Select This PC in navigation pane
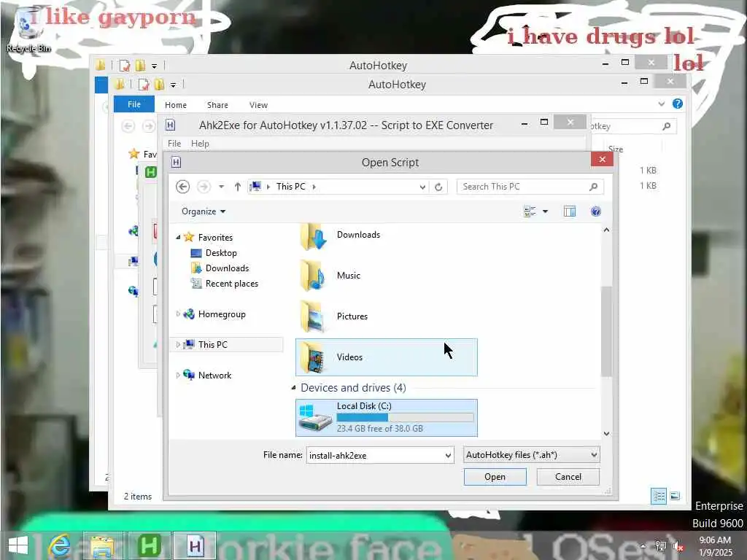This screenshot has height=560, width=747. pos(212,345)
